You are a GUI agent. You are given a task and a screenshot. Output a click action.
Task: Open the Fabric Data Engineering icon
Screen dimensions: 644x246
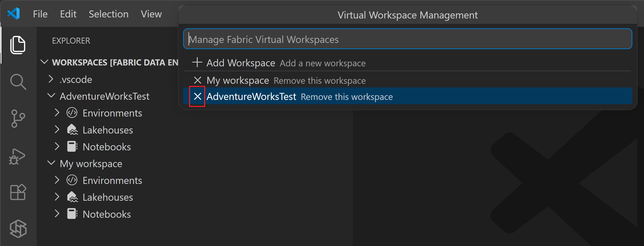[18, 229]
